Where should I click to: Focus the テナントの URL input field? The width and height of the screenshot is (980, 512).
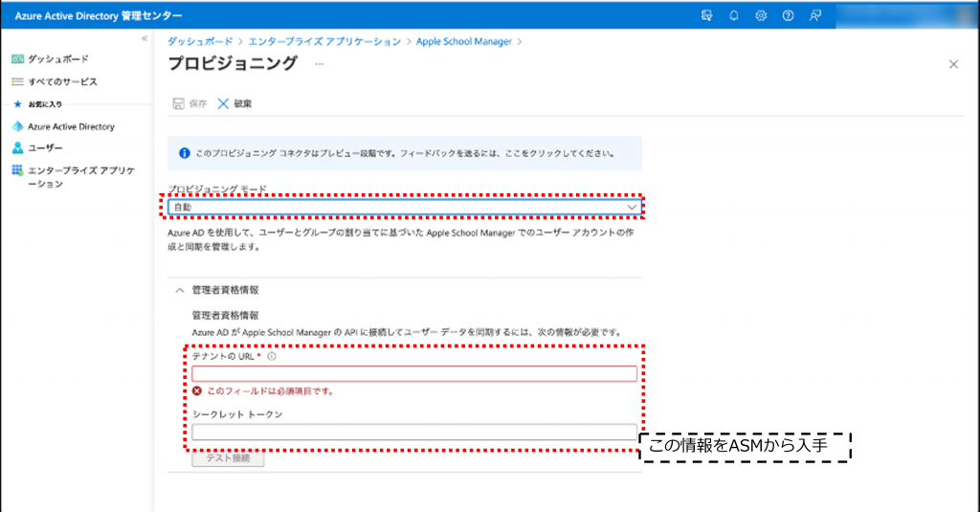pos(414,374)
